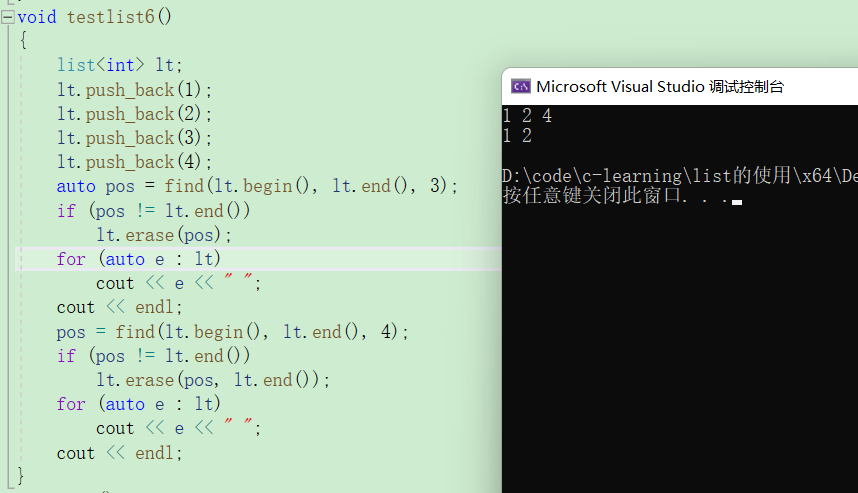Image resolution: width=858 pixels, height=493 pixels.
Task: Click the second "for (auto e : lt)" line
Action: 138,404
